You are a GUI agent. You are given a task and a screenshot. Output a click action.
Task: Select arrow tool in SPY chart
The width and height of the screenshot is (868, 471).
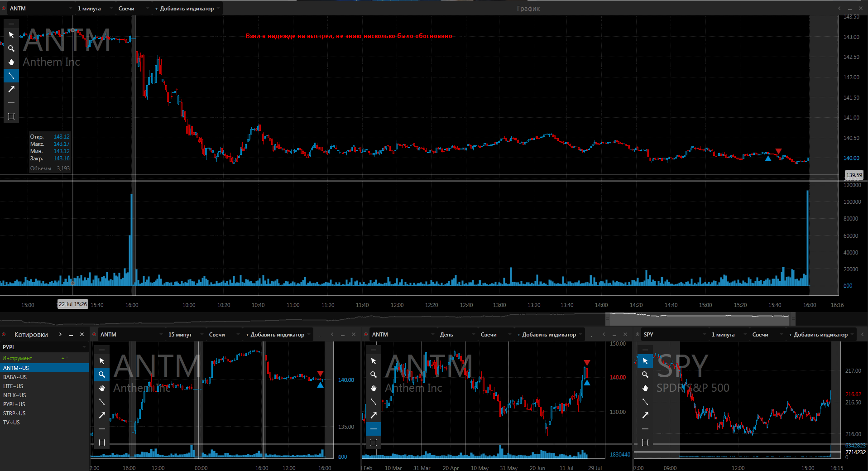pyautogui.click(x=645, y=415)
